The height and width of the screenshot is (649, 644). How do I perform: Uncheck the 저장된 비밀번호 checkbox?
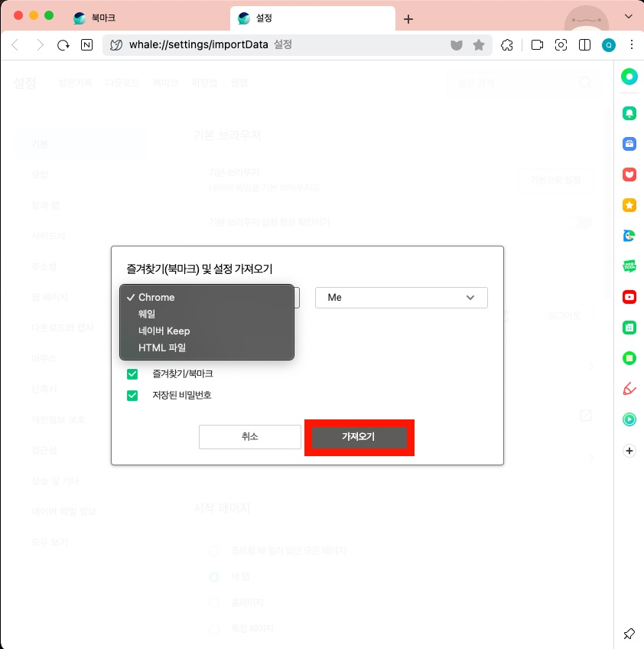(x=132, y=396)
